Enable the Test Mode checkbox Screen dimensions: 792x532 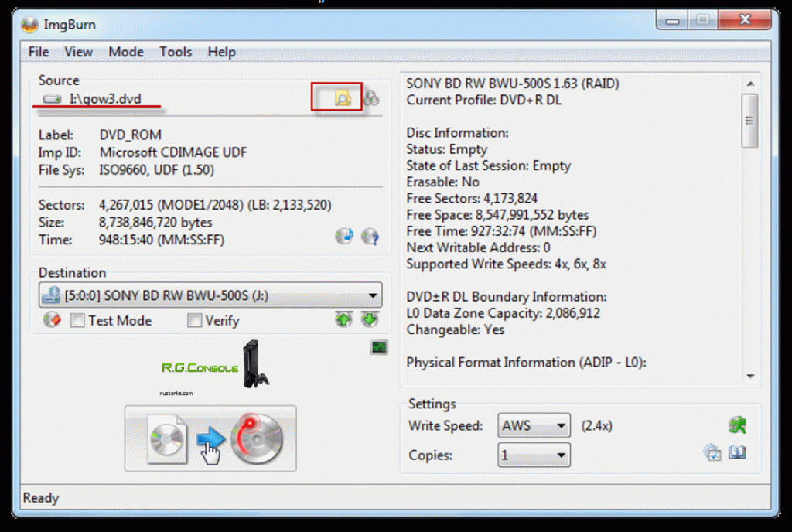[77, 320]
